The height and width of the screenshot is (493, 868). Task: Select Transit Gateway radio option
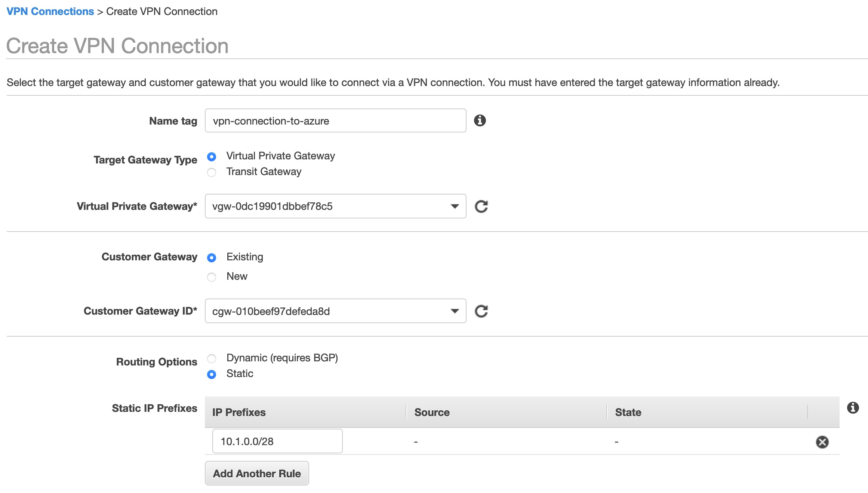click(x=212, y=172)
